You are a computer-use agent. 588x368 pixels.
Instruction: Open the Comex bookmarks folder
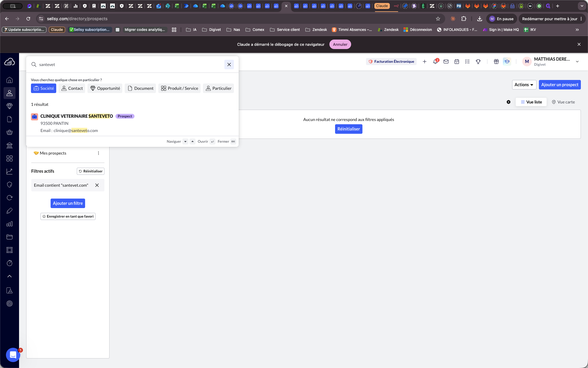[x=255, y=30]
